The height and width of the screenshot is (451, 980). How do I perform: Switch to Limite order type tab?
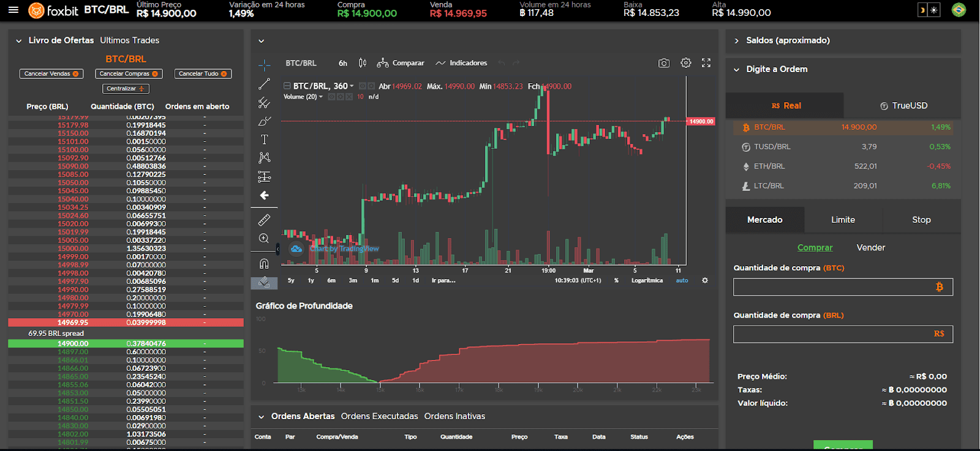pyautogui.click(x=843, y=220)
